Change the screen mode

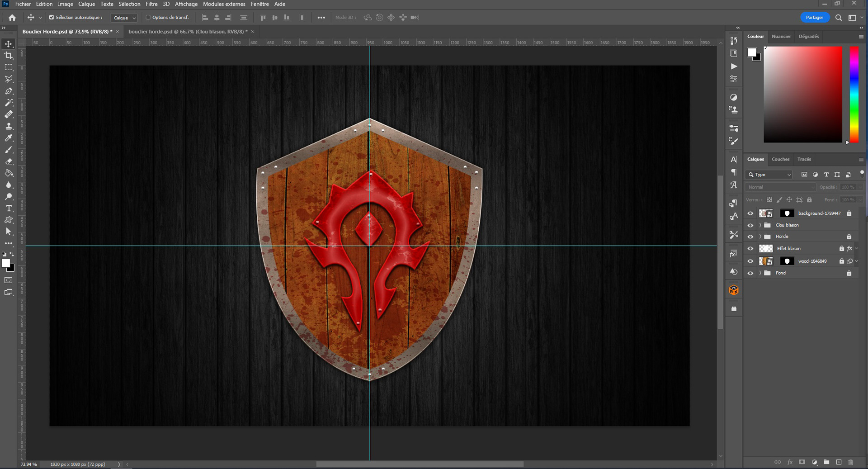point(9,292)
